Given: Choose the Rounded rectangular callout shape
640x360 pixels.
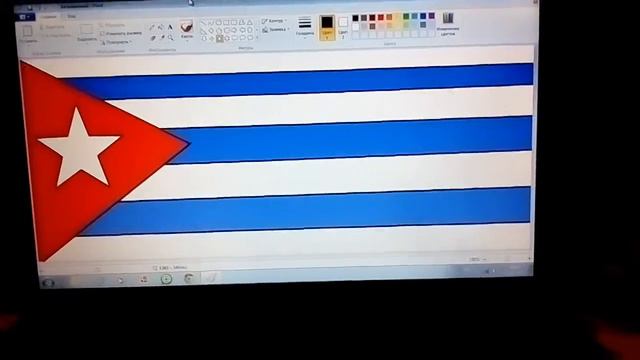Looking at the screenshot, I should coord(235,38).
